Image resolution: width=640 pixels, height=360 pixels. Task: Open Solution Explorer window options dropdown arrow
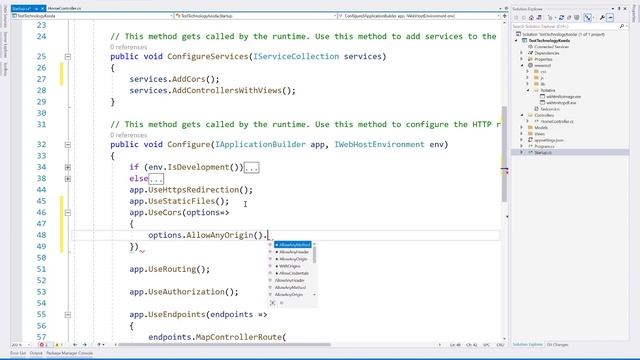pos(613,9)
